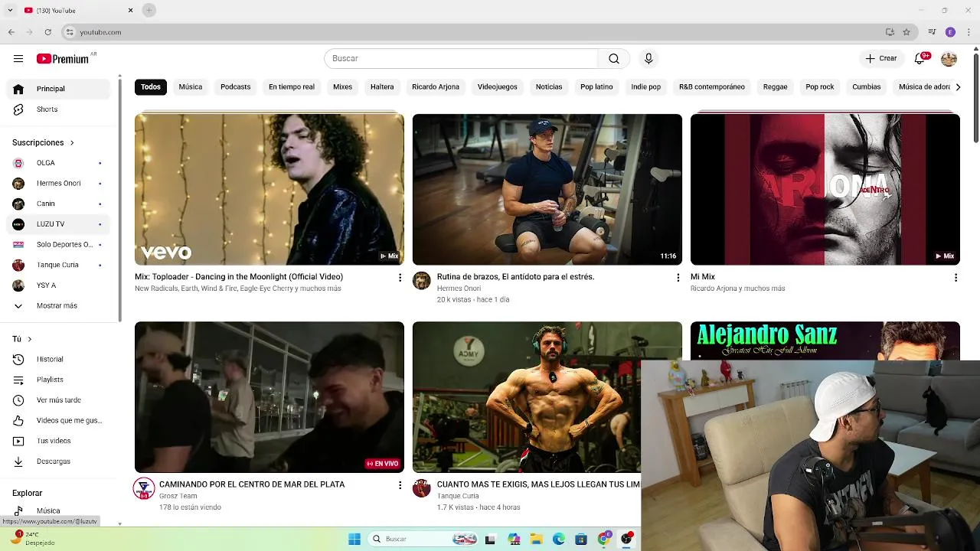Open Shorts in sidebar
980x551 pixels.
point(58,109)
